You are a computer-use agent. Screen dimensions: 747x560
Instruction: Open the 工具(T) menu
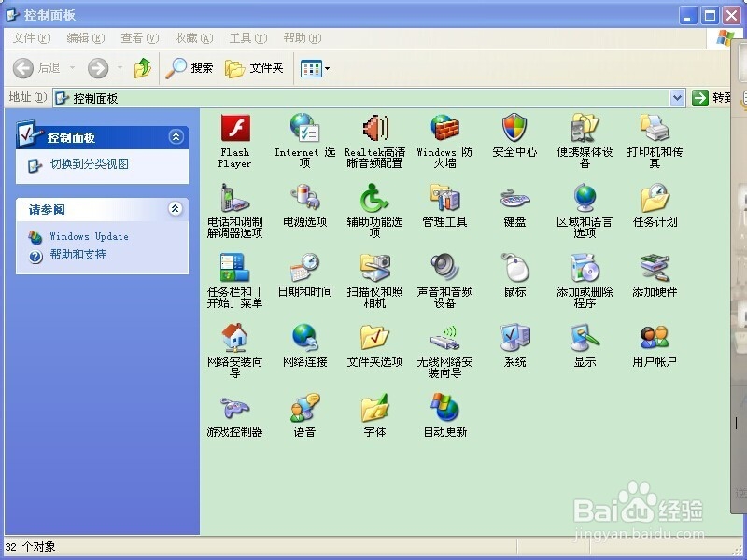pos(248,38)
